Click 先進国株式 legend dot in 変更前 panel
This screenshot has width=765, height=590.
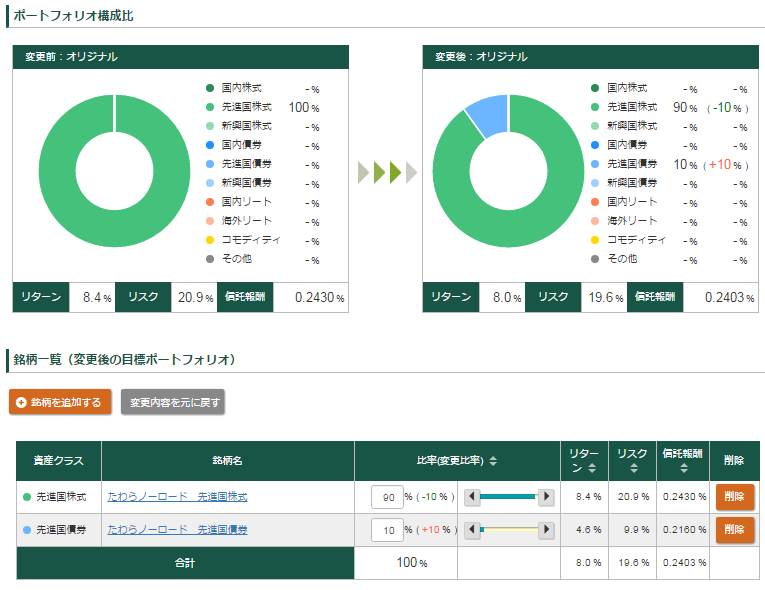(210, 107)
